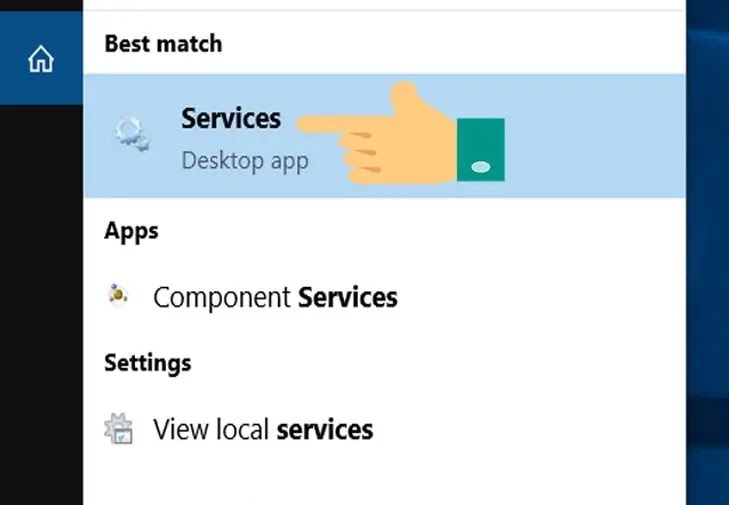
Task: Click the orange pointing hand graphic
Action: [377, 133]
